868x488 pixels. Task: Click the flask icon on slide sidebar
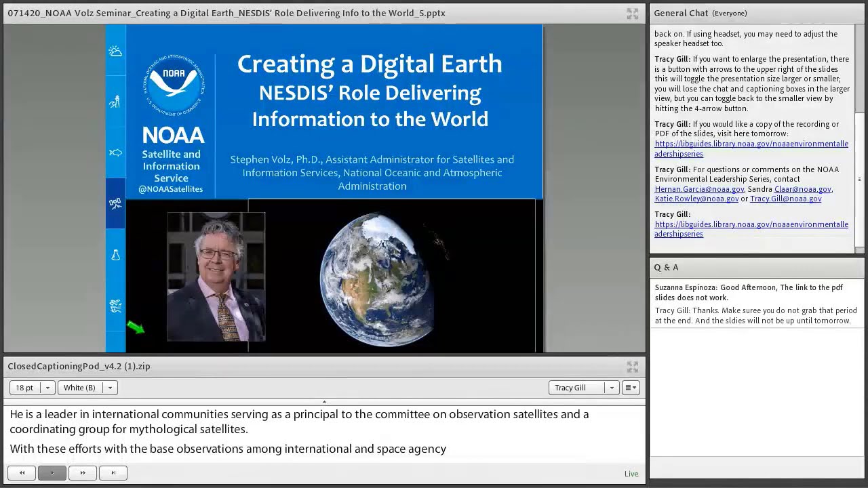(x=115, y=255)
